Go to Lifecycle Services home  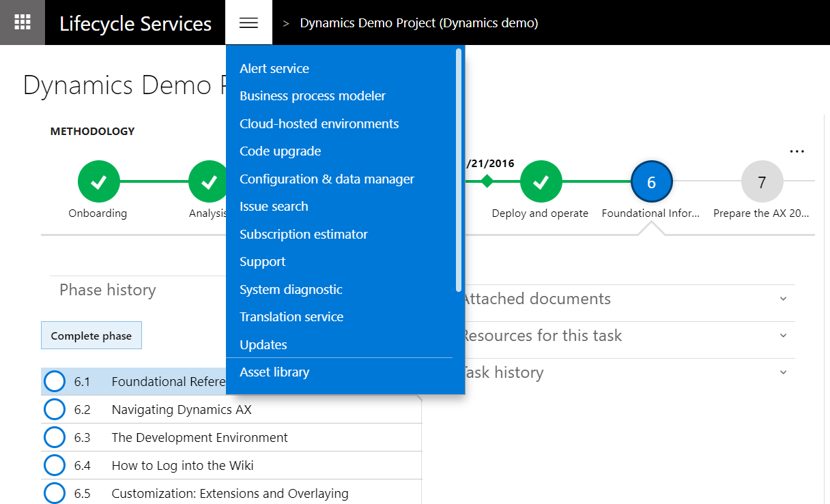[136, 23]
